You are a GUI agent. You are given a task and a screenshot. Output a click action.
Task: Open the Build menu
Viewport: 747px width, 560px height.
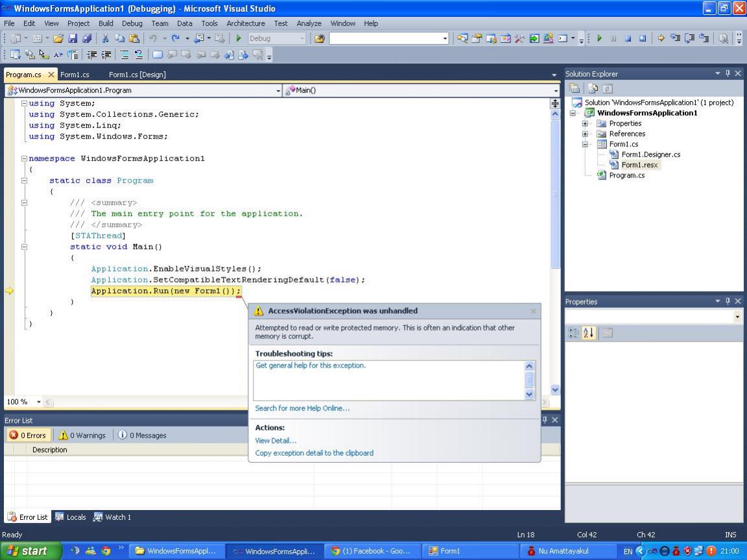tap(106, 23)
